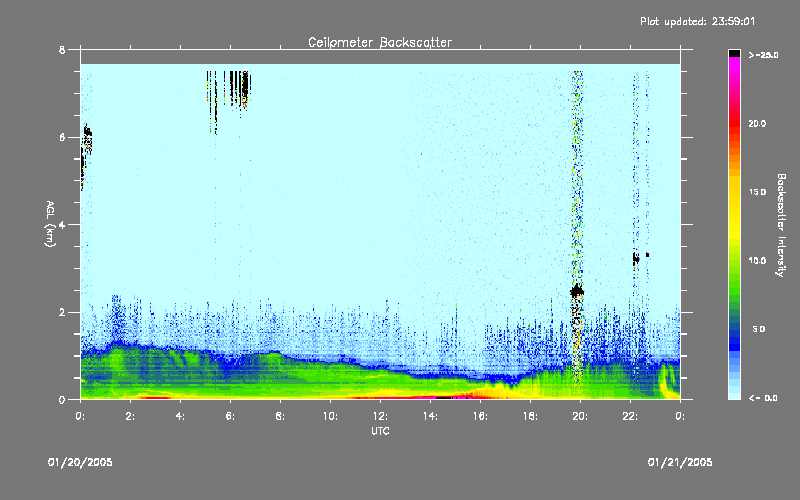The image size is (800, 500).
Task: Click the colorbar bottom label <= 0.0
Action: pyautogui.click(x=763, y=398)
